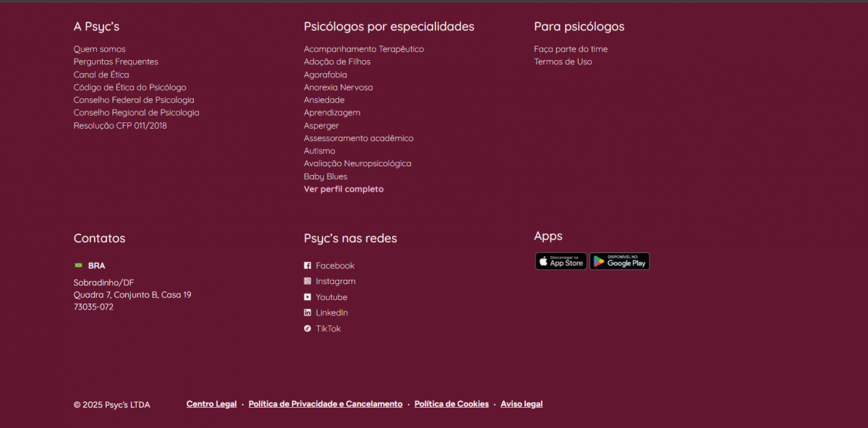The width and height of the screenshot is (868, 428).
Task: View Política de Privacidade e Cancelamento
Action: (325, 404)
